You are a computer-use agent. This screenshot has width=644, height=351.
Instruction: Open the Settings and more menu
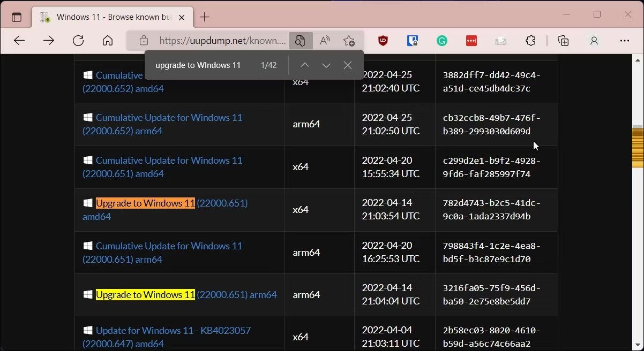pyautogui.click(x=625, y=40)
